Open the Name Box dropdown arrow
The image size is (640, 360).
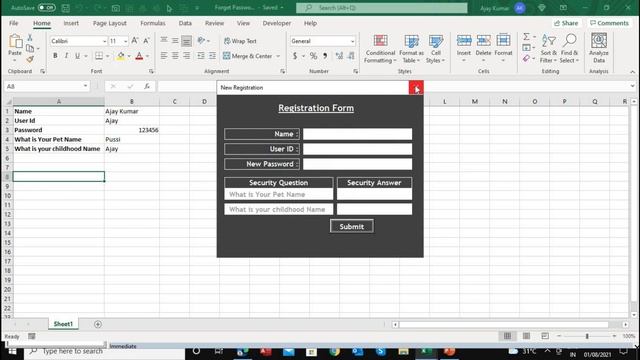coord(85,86)
